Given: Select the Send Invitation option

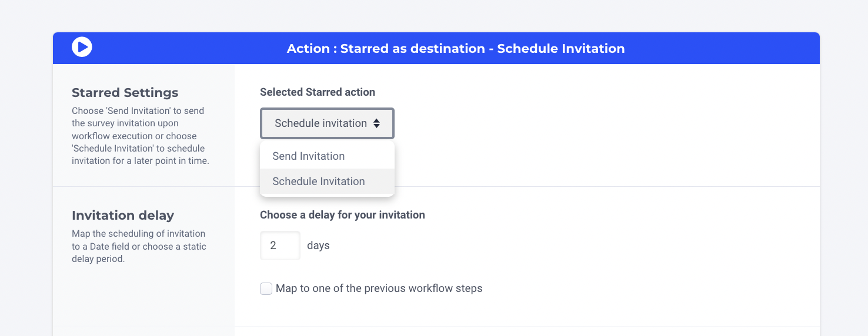Looking at the screenshot, I should tap(309, 156).
